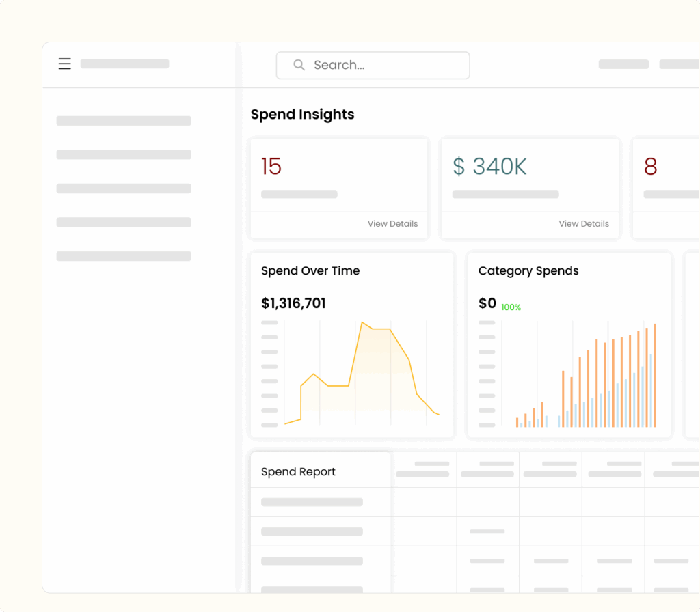This screenshot has height=612, width=700.
Task: Select the red 15 metric value
Action: coord(271,167)
